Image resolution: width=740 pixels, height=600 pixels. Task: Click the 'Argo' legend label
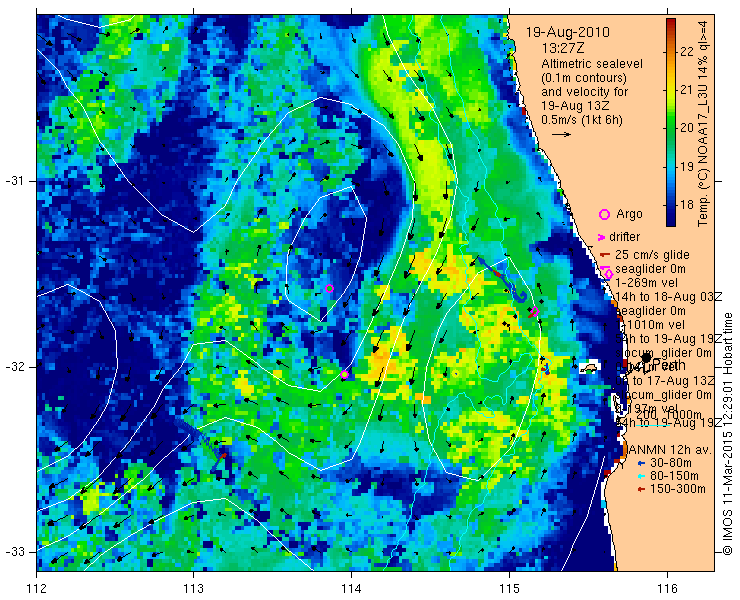click(629, 214)
